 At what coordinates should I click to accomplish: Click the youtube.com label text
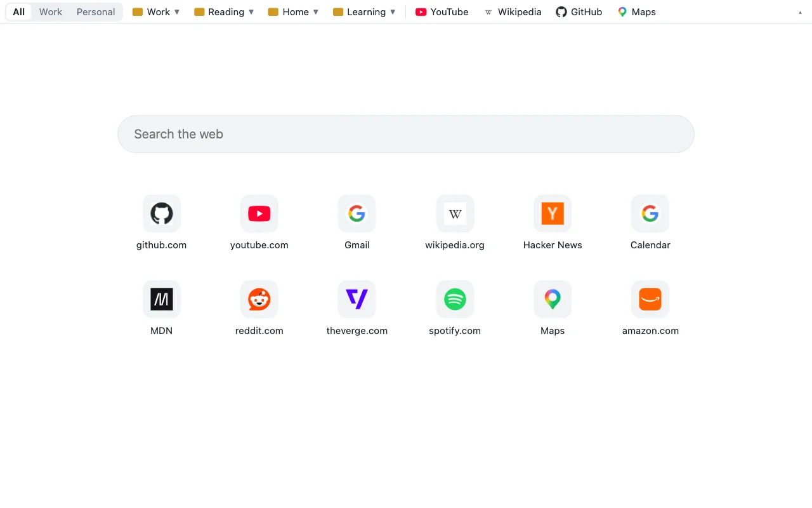pyautogui.click(x=259, y=245)
